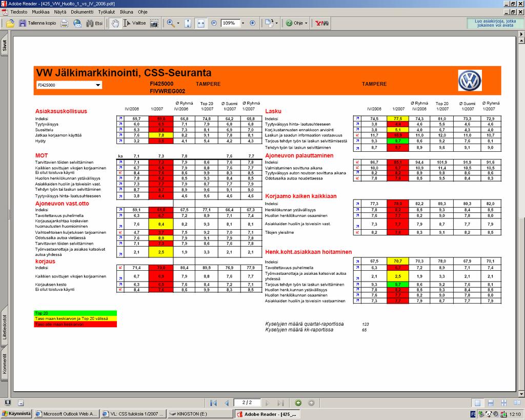Switch to KINGSTON (E:) taskbar window

pos(200,414)
